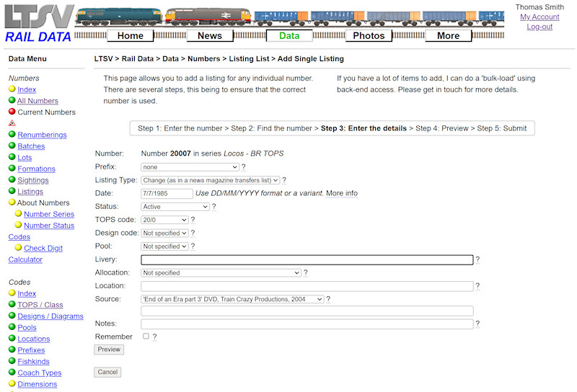577x392 pixels.
Task: Click the help question mark next to Source
Action: 328,299
